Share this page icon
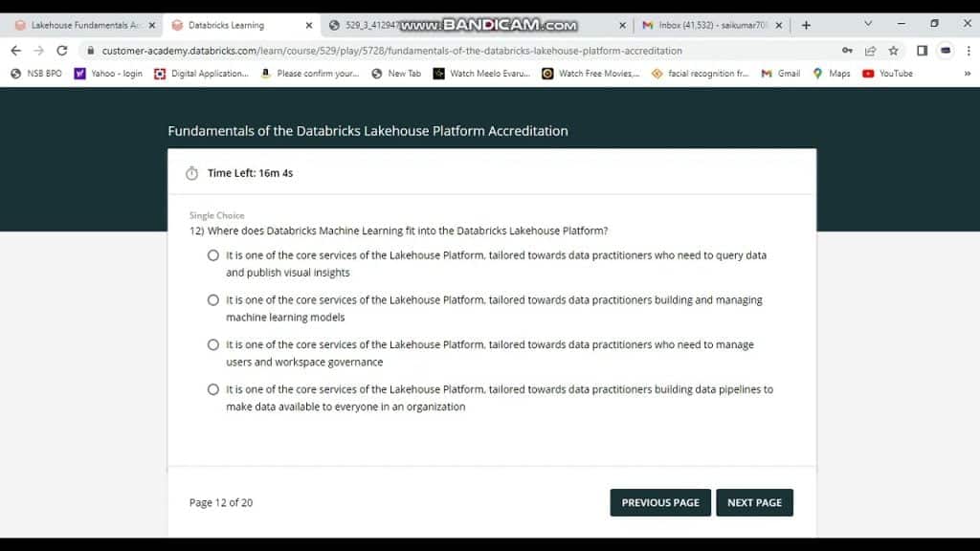 [870, 51]
